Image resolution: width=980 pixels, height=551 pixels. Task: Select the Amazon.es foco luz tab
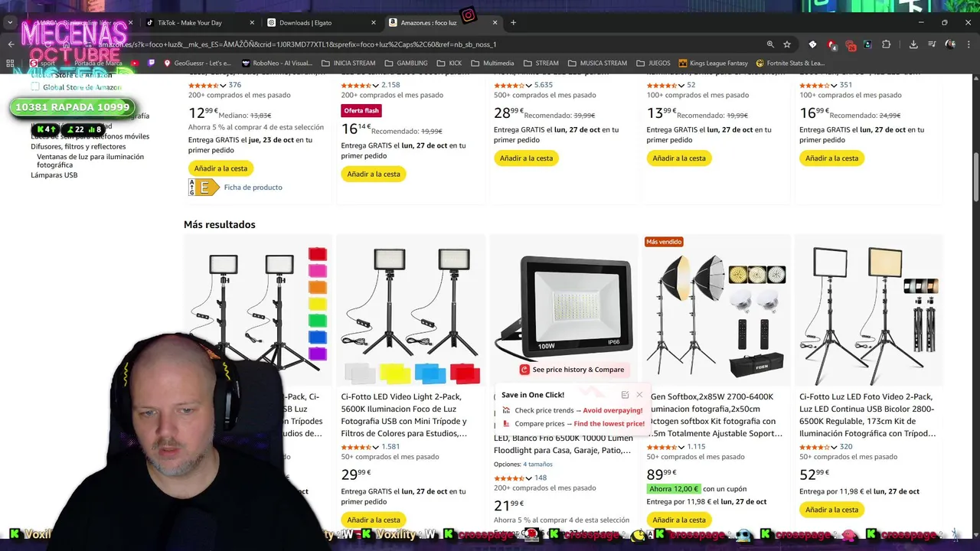pyautogui.click(x=444, y=23)
